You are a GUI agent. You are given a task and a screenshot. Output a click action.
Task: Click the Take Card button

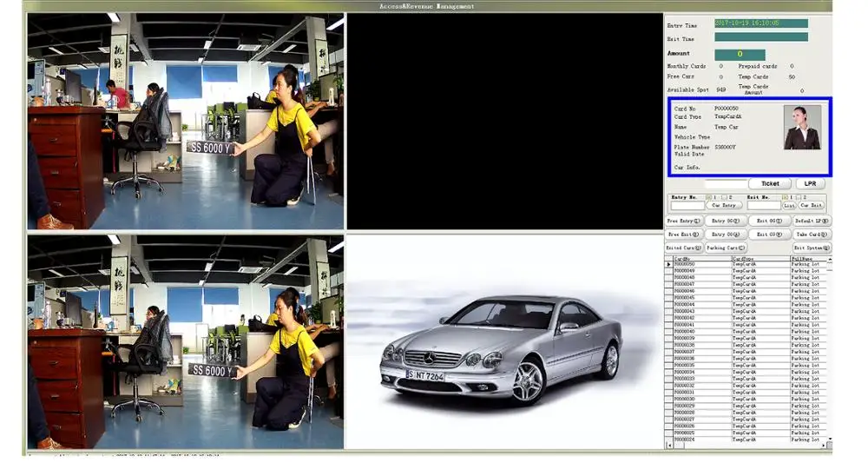click(812, 235)
